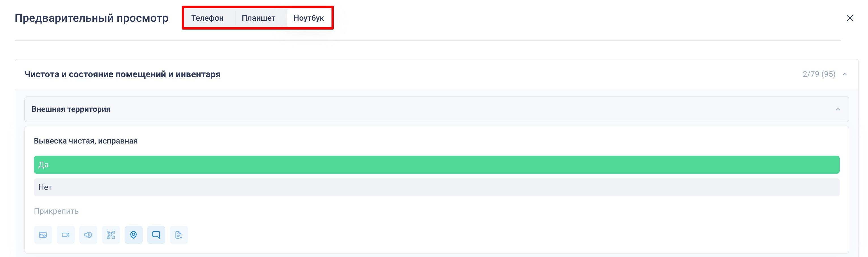This screenshot has height=257, width=868.
Task: Attach a photo to the question
Action: point(43,235)
